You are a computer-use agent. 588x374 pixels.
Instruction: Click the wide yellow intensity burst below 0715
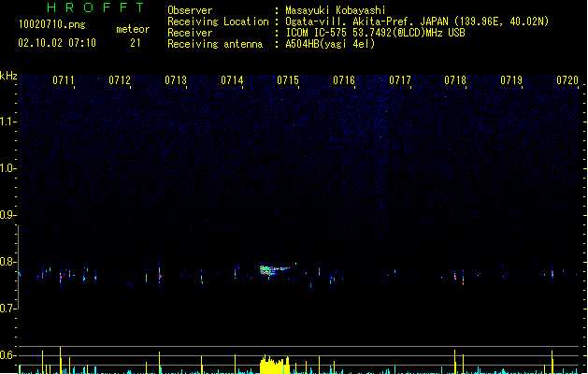pos(275,365)
